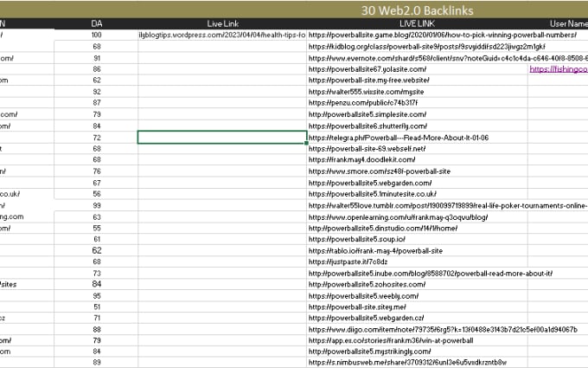Screen dimensions: 588x368
Task: Select the DA column header
Action: [x=96, y=23]
